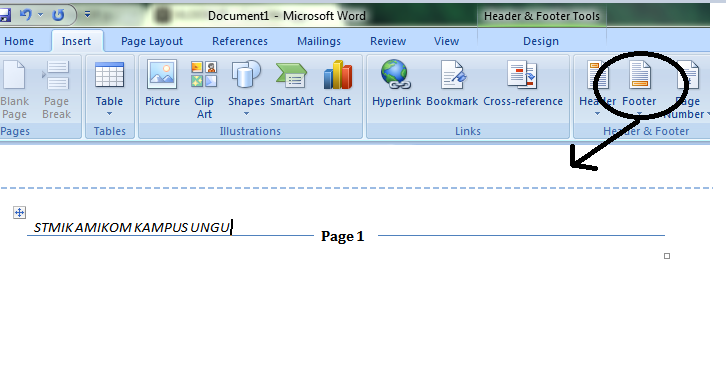Expand the Header dropdown arrow
726x371 pixels.
coord(597,113)
